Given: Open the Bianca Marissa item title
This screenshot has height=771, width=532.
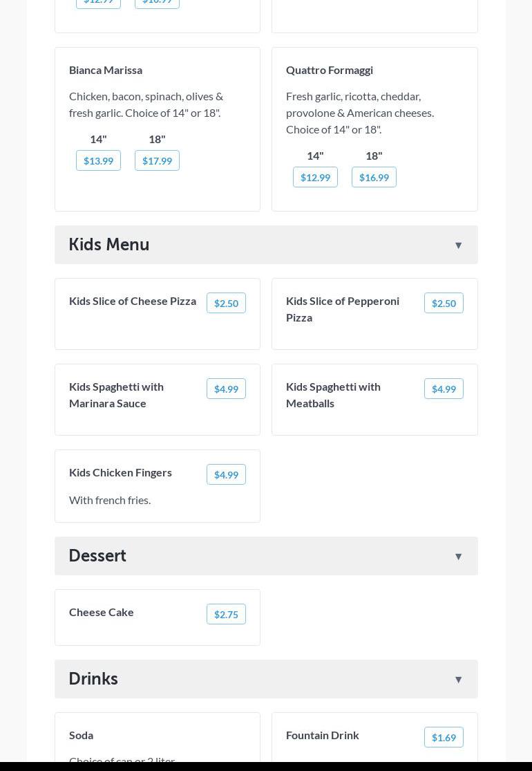Looking at the screenshot, I should (x=106, y=70).
